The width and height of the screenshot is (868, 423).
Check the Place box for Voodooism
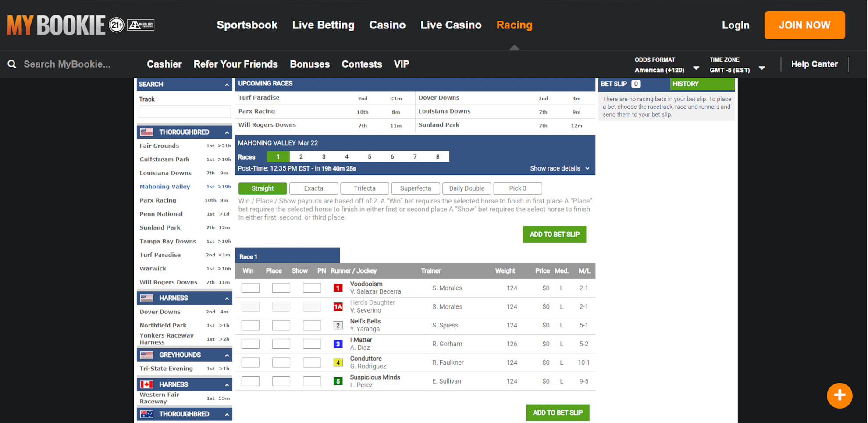281,288
